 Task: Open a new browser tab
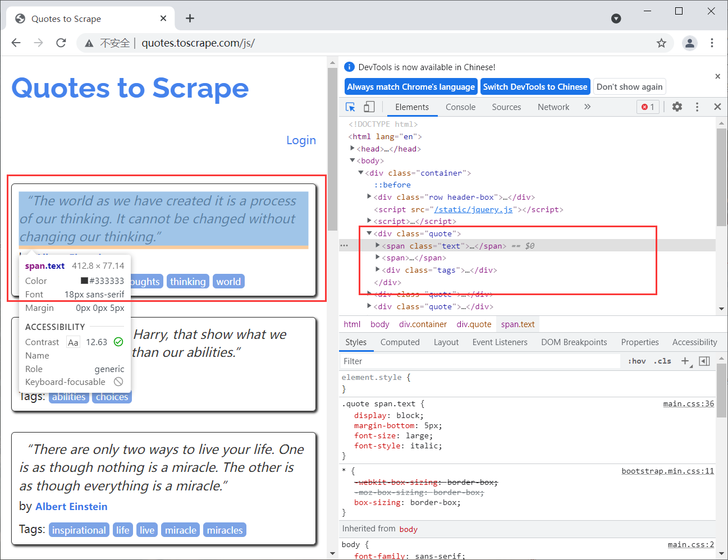click(x=190, y=19)
